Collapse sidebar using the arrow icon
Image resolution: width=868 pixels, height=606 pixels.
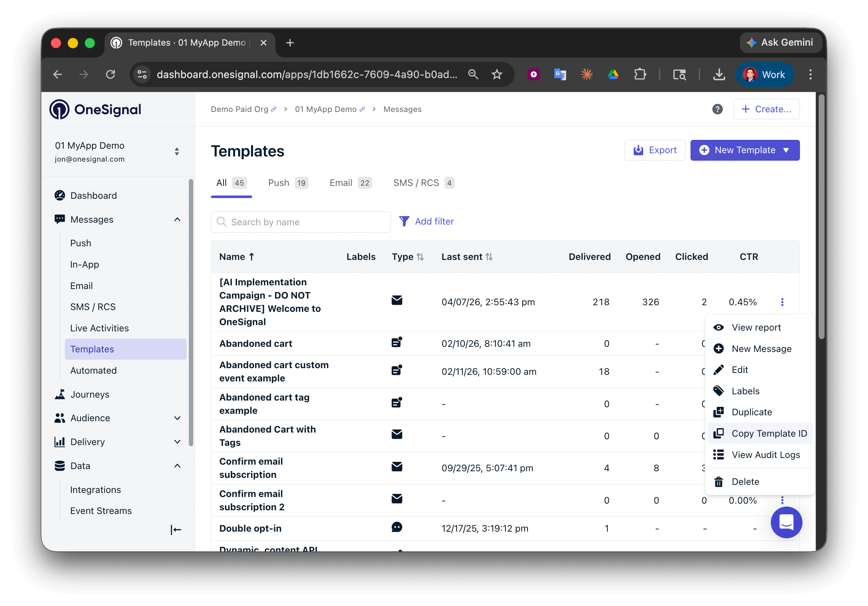click(176, 530)
